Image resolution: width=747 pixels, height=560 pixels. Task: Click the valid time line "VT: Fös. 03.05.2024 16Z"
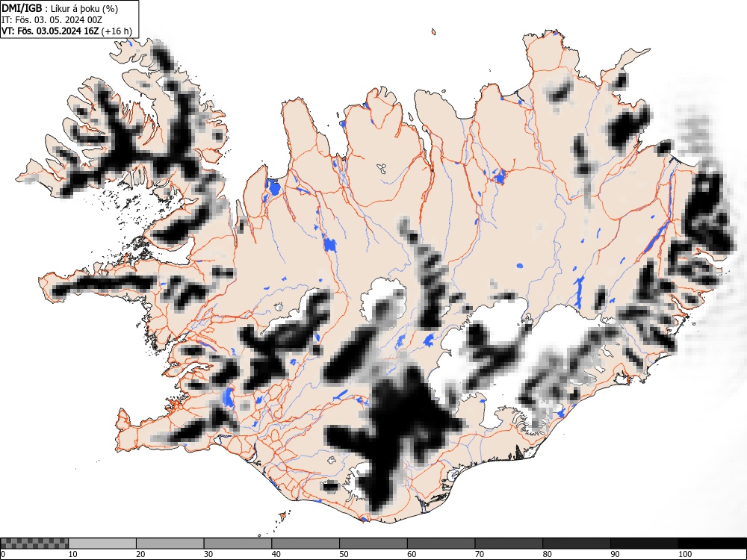(50, 31)
